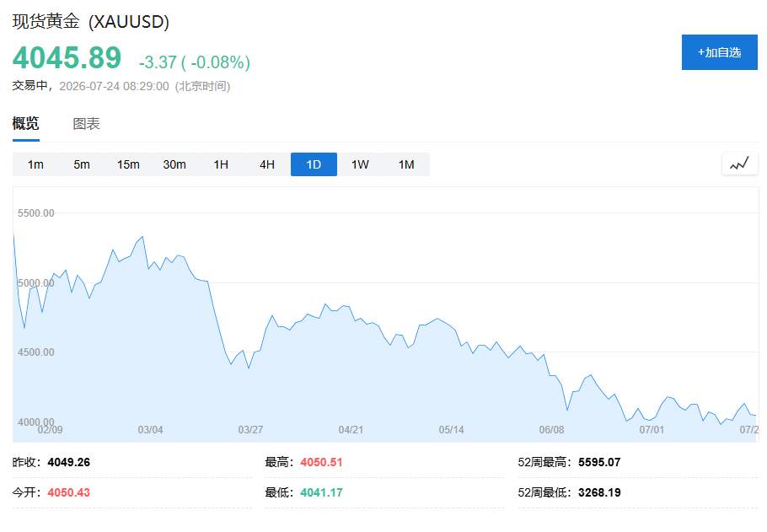Switch to the 概览 tab
767x532 pixels.
click(25, 123)
